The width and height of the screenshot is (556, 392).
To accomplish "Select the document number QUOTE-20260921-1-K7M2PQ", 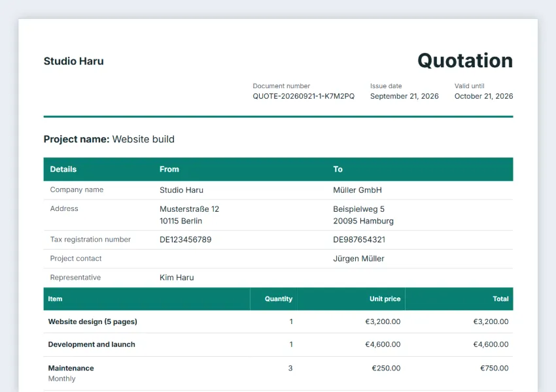I will click(304, 96).
